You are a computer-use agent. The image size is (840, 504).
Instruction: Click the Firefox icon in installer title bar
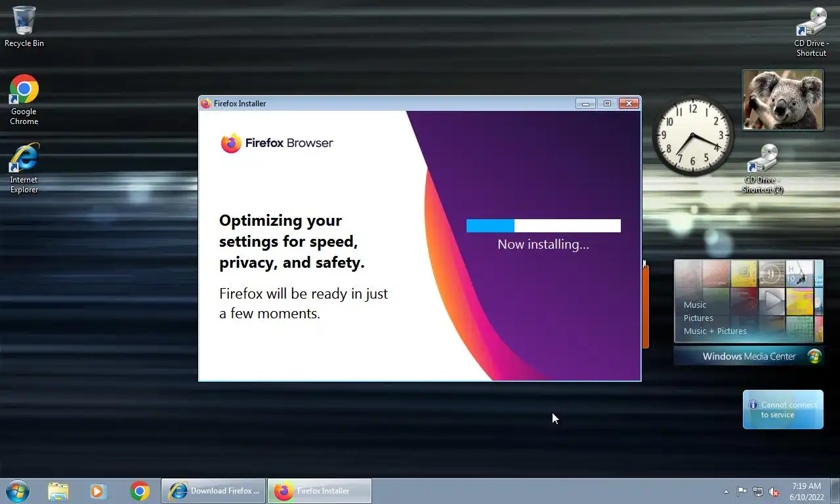coord(206,104)
